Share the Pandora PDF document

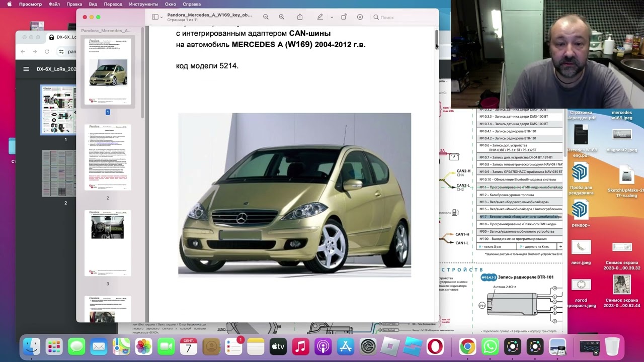(x=300, y=17)
